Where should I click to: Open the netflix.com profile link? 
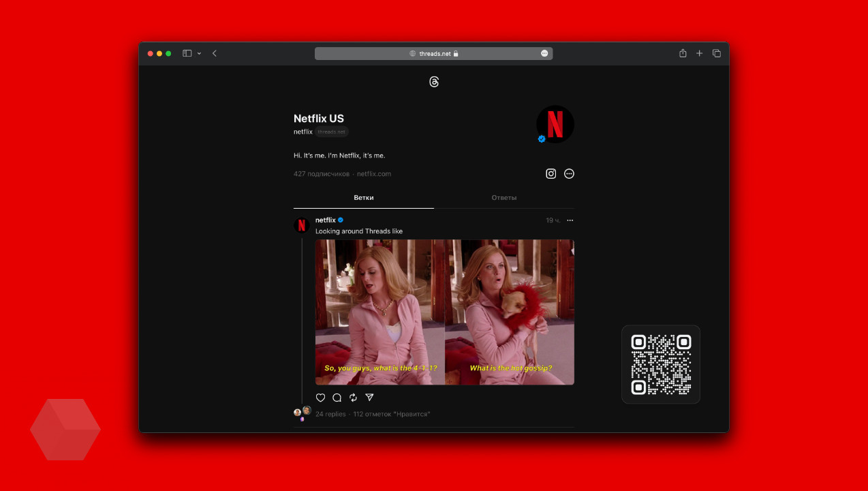click(x=374, y=174)
